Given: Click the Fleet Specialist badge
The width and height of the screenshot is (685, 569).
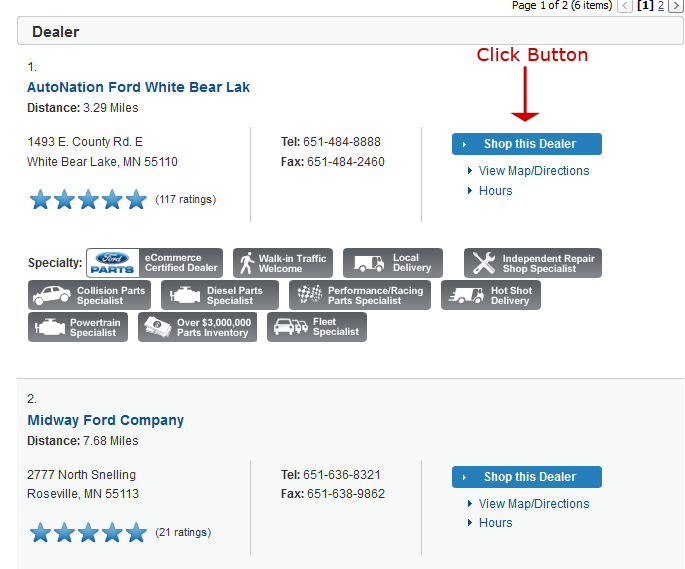Looking at the screenshot, I should [317, 327].
